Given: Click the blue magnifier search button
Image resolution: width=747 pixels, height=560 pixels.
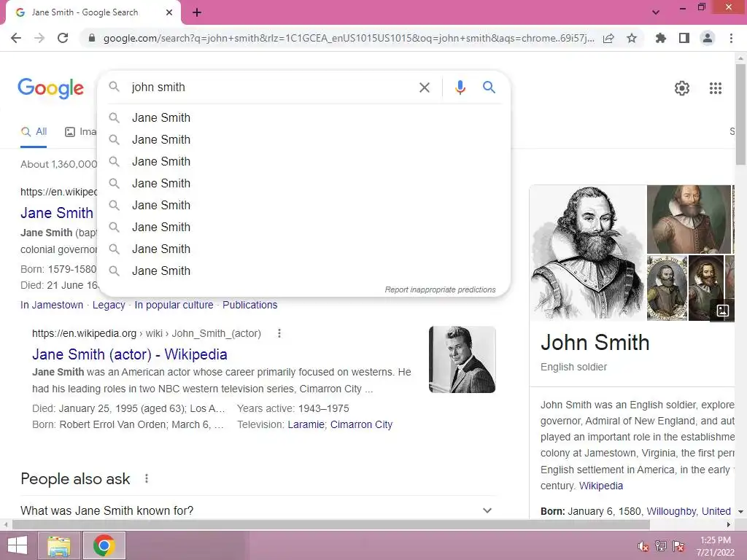Looking at the screenshot, I should coord(489,87).
